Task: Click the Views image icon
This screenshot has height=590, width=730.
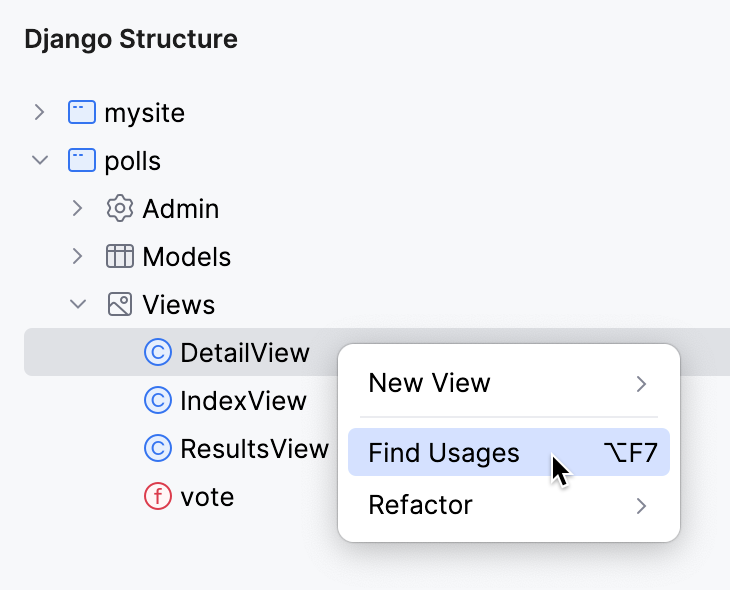Action: (119, 304)
